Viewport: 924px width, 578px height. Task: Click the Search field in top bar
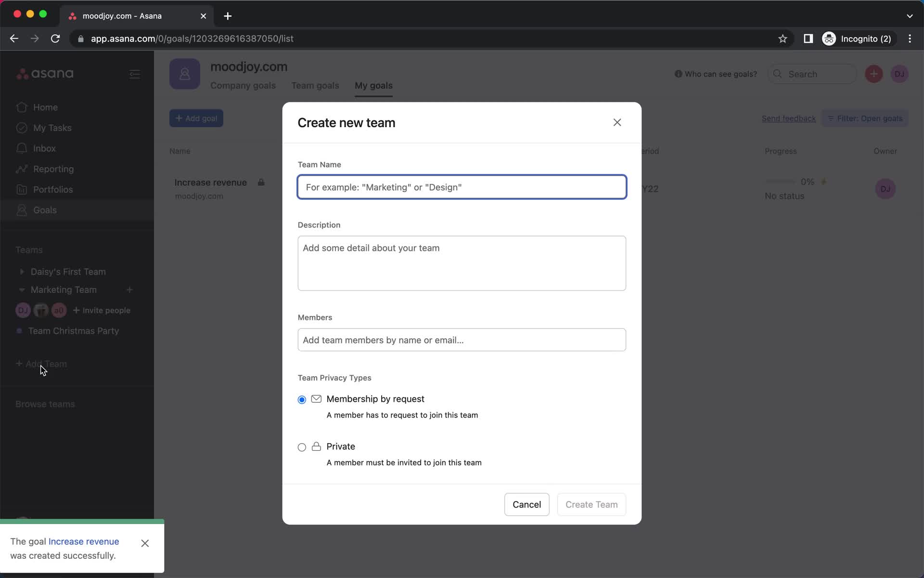pos(812,74)
